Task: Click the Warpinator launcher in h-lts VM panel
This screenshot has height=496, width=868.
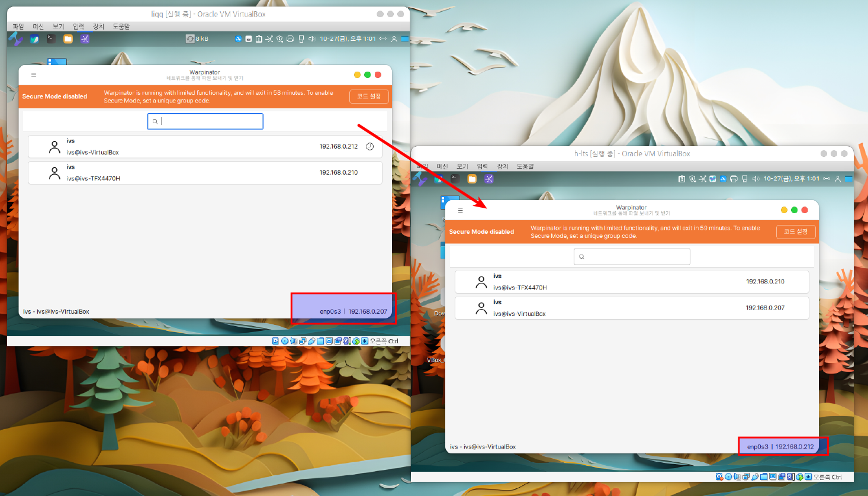Action: tap(488, 179)
